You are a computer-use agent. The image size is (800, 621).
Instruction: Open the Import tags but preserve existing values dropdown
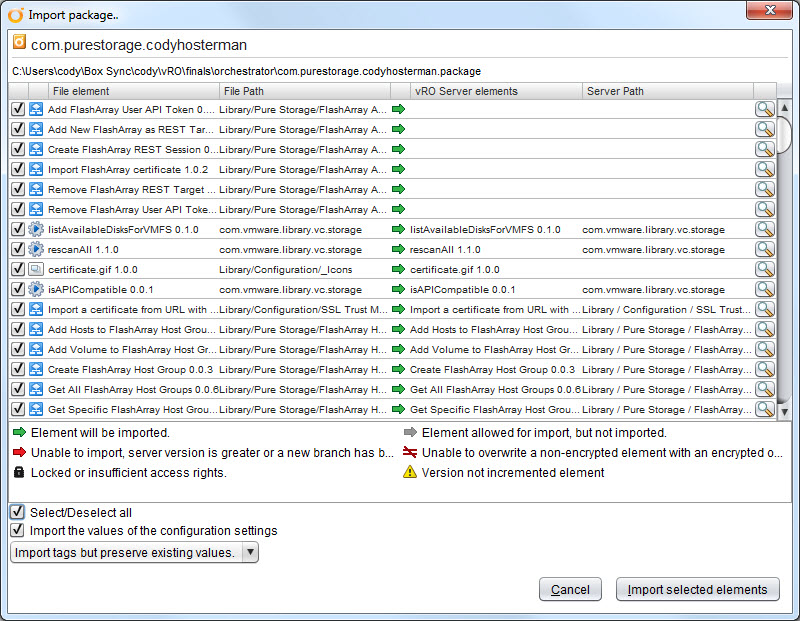[134, 553]
